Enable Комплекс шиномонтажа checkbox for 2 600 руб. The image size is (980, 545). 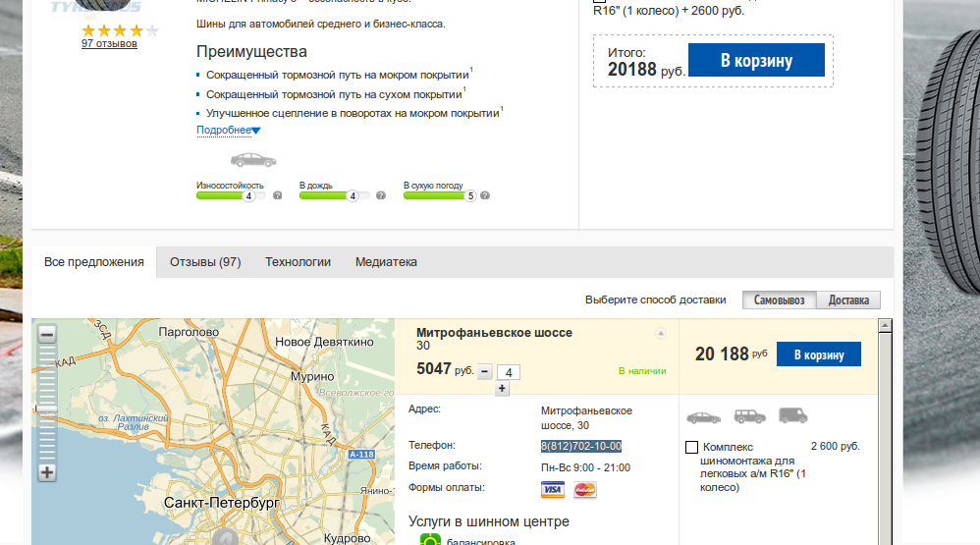coord(692,448)
